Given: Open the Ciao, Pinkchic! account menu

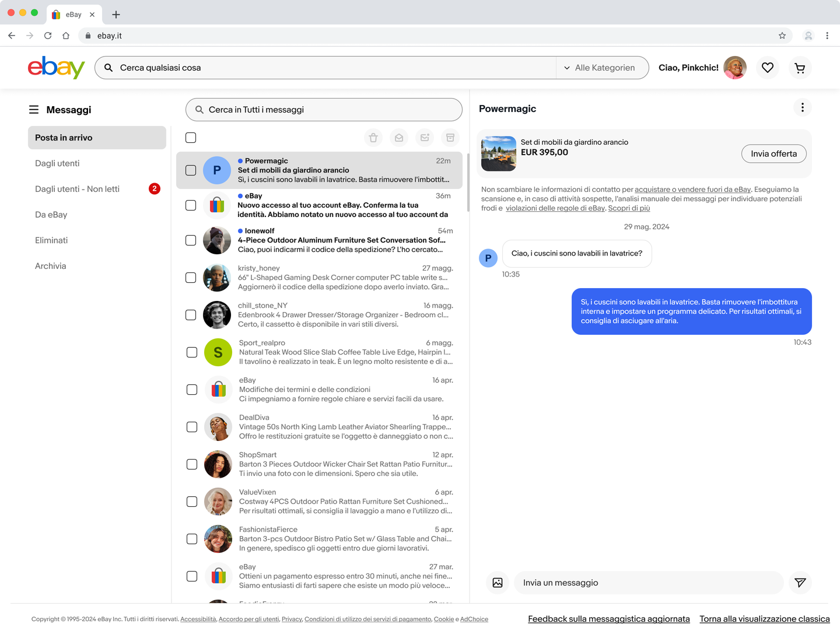Looking at the screenshot, I should coord(702,68).
